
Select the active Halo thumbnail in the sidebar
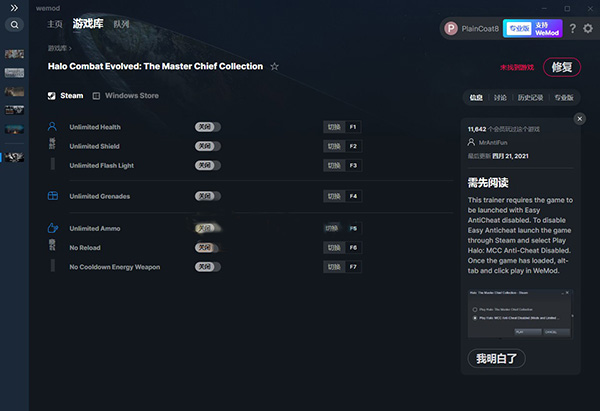(x=15, y=157)
